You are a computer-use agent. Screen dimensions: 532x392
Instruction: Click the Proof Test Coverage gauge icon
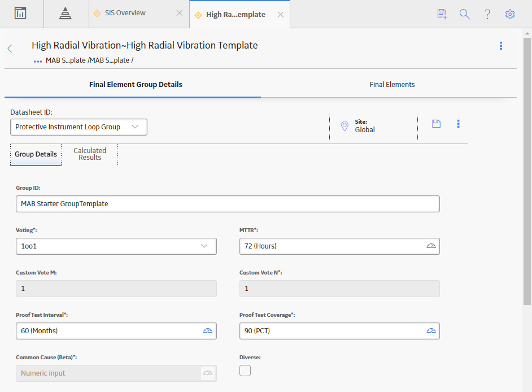(x=431, y=330)
